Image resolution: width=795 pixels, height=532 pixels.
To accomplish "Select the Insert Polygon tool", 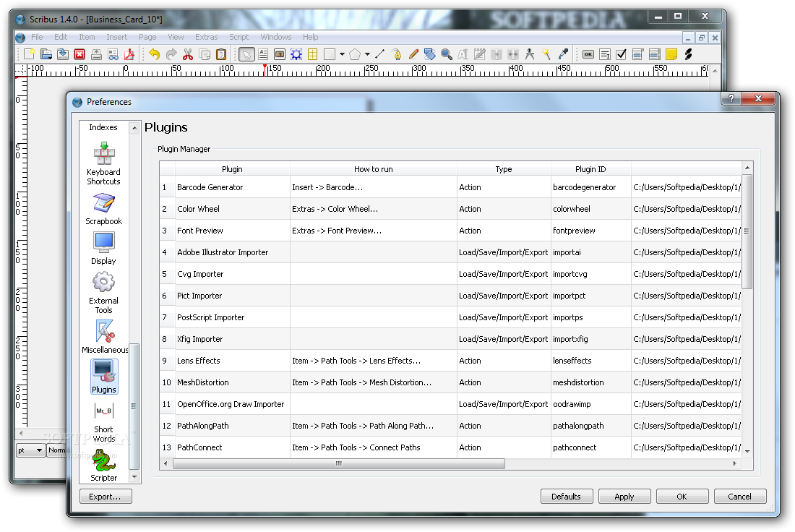I will click(355, 54).
